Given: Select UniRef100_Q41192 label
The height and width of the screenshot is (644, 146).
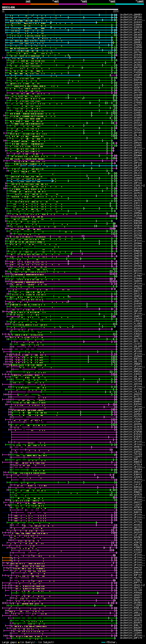Looking at the screenshot, I should [131, 618].
